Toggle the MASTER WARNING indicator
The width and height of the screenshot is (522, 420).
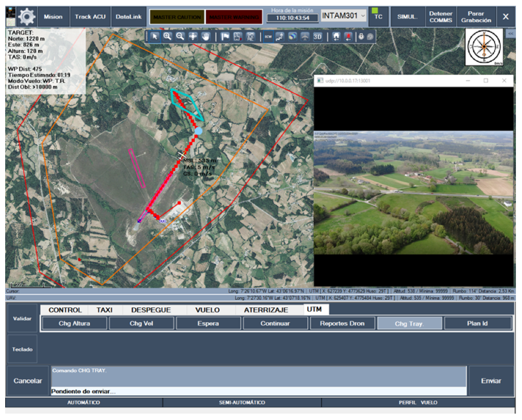(x=234, y=17)
